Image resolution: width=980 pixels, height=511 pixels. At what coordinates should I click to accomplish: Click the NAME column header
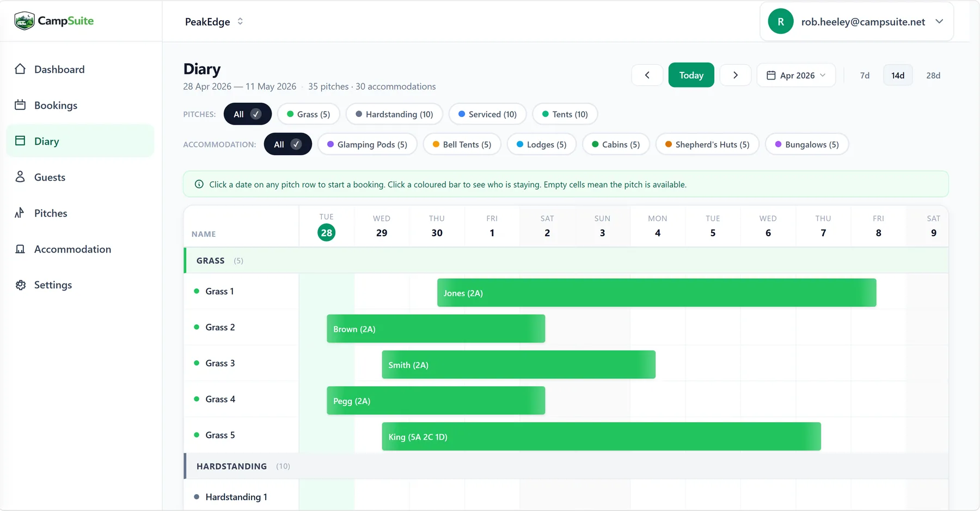tap(204, 234)
